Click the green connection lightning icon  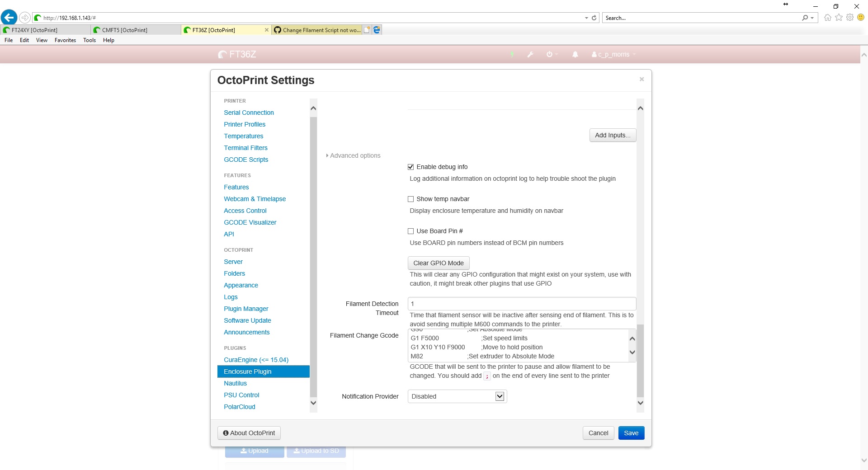pyautogui.click(x=511, y=54)
